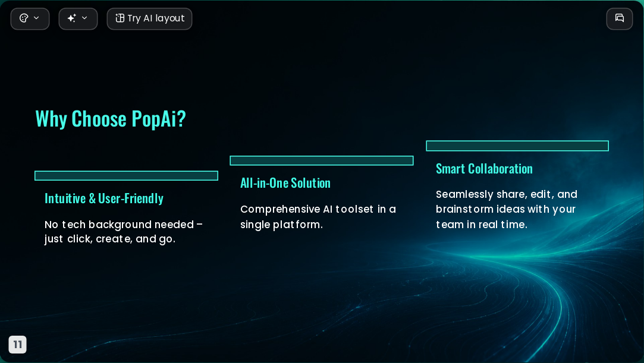The width and height of the screenshot is (644, 363).
Task: Select the slide number 11 badge
Action: 18,344
